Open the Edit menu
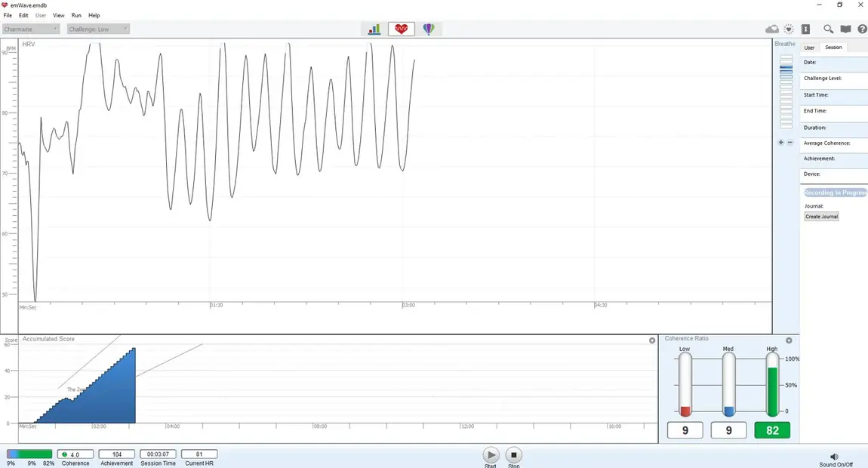 [23, 15]
